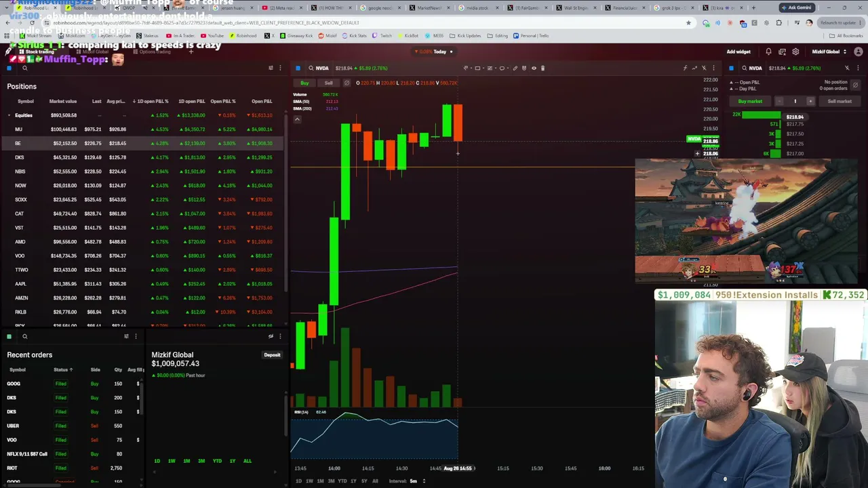The width and height of the screenshot is (868, 488).
Task: Open the Positions widget three-dot menu
Action: 280,68
